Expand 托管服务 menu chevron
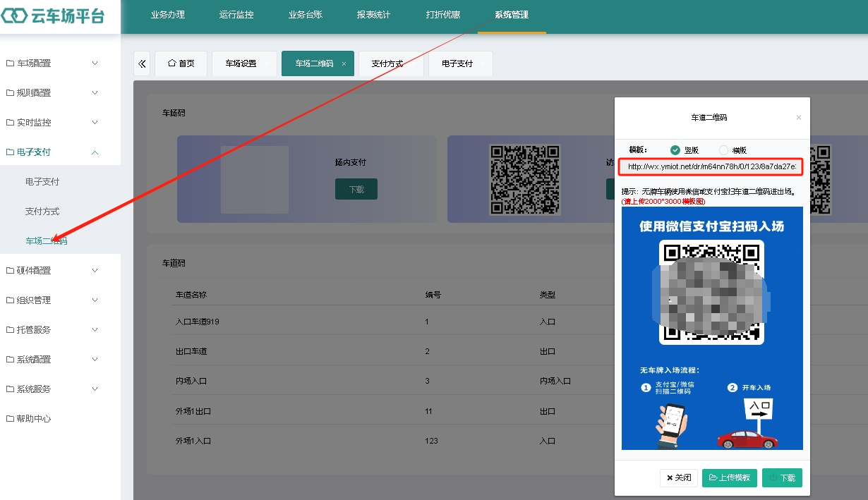Screen dimensions: 868x500 pos(95,330)
